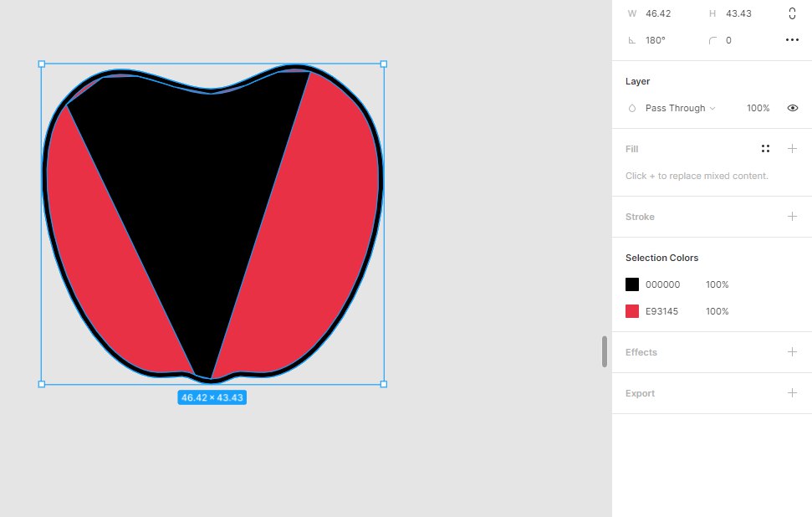This screenshot has height=517, width=812.
Task: Toggle constrain proportions link icon
Action: point(792,13)
